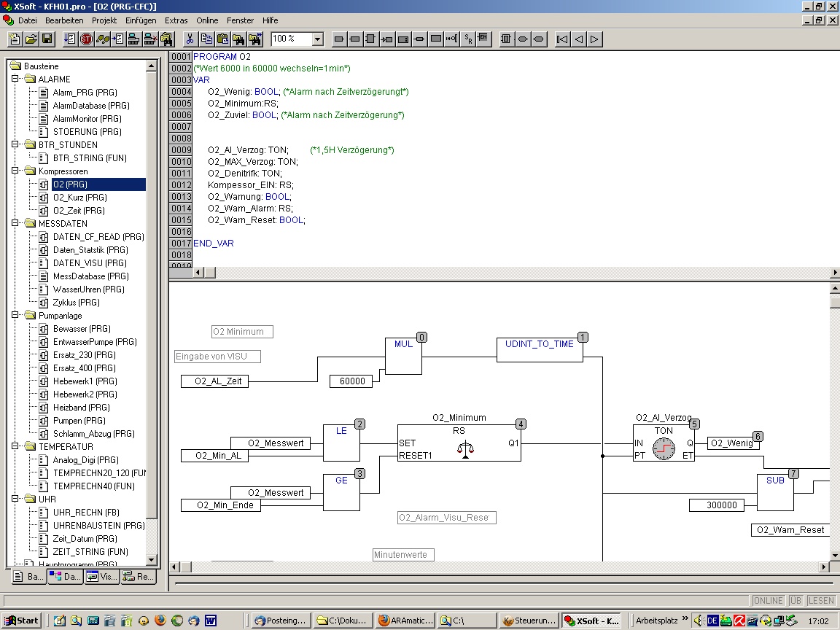
Task: Collapse the Pumpanlage folder
Action: [15, 315]
